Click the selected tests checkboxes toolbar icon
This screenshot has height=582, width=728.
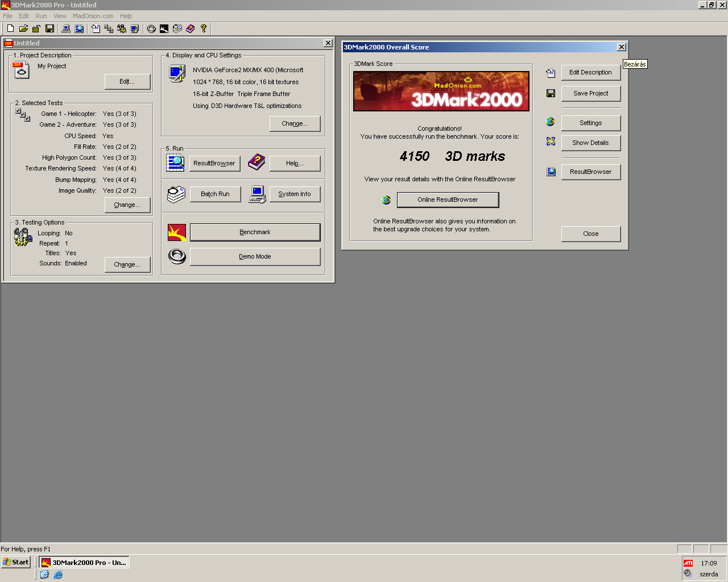(109, 28)
